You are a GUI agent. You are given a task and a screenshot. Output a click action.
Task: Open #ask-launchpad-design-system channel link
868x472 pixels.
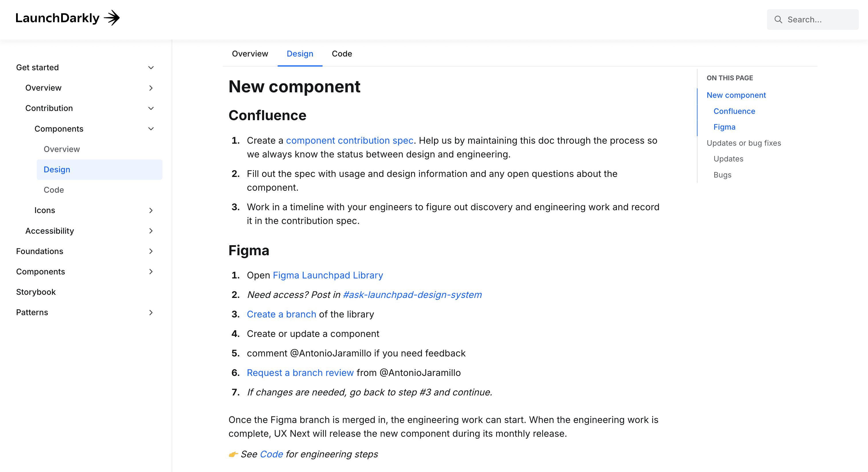coord(412,294)
